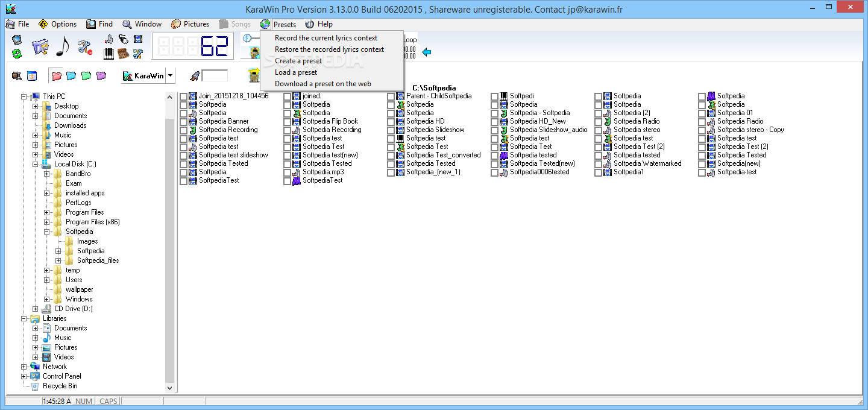Click the Softpedia.mp3 file icon
This screenshot has width=868, height=410.
coord(297,172)
